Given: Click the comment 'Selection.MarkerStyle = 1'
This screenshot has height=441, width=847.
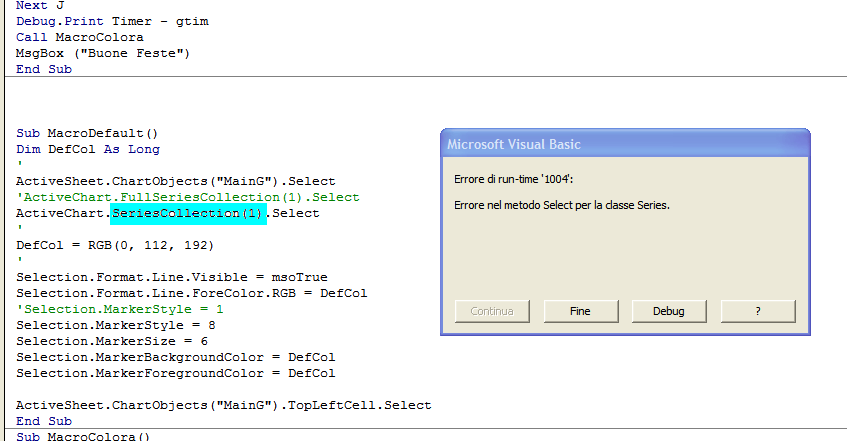Looking at the screenshot, I should click(x=120, y=309).
